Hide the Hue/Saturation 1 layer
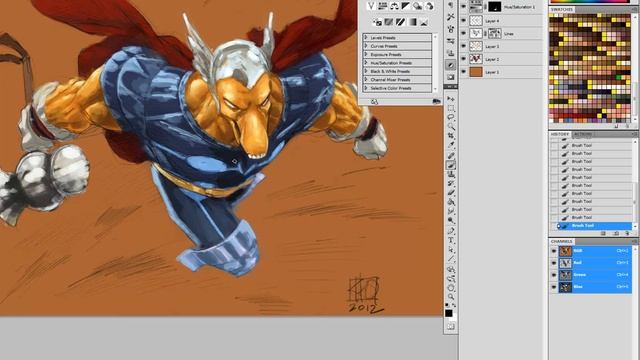The image size is (640, 360). pyautogui.click(x=463, y=7)
